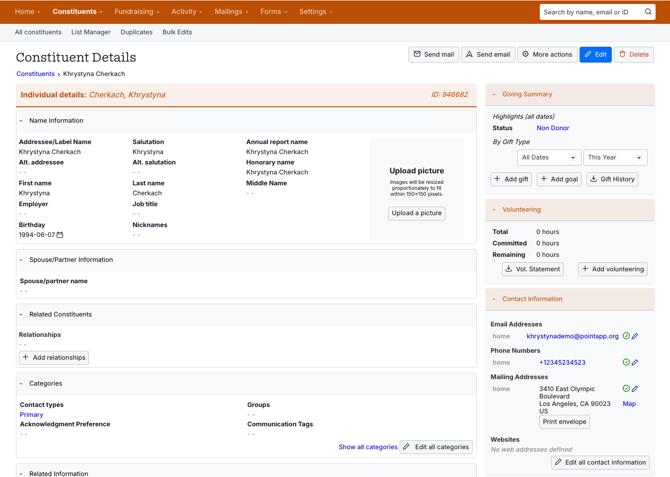Collapse the Related Constituents section

21,315
